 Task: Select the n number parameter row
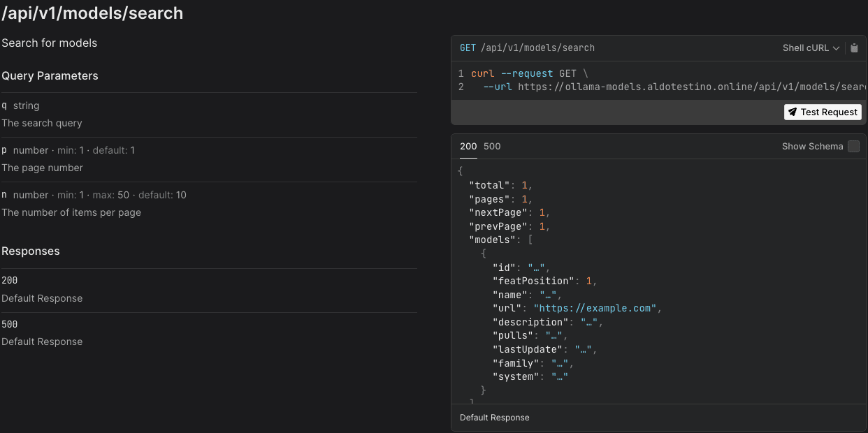click(x=94, y=195)
